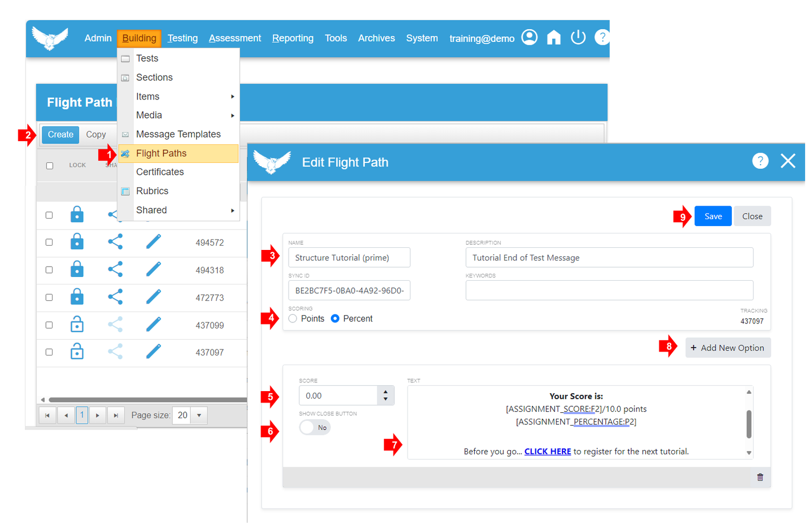The width and height of the screenshot is (812, 528).
Task: Increase the Score value with the up stepper
Action: (x=385, y=393)
